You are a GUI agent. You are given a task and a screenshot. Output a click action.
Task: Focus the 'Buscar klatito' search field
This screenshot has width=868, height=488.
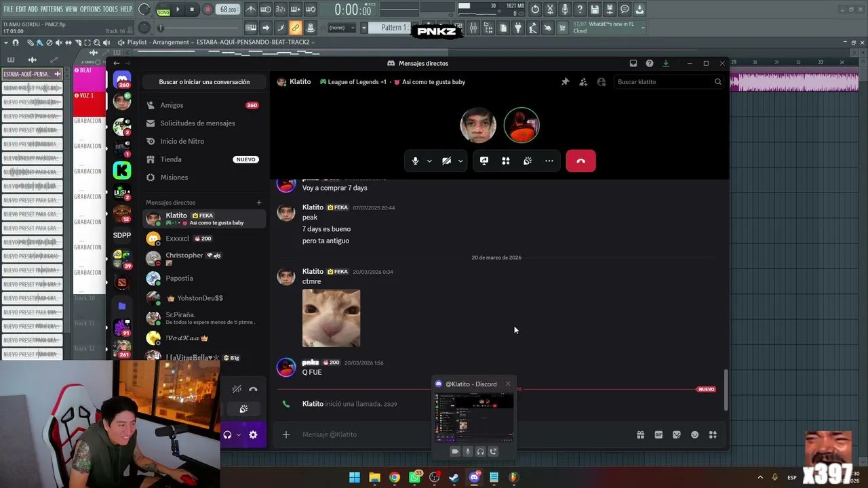click(669, 82)
